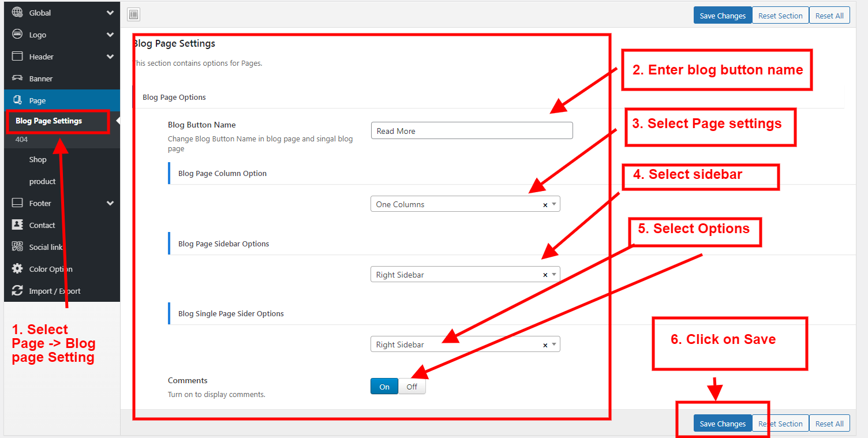Open the Shop menu item
868x438 pixels.
click(38, 160)
